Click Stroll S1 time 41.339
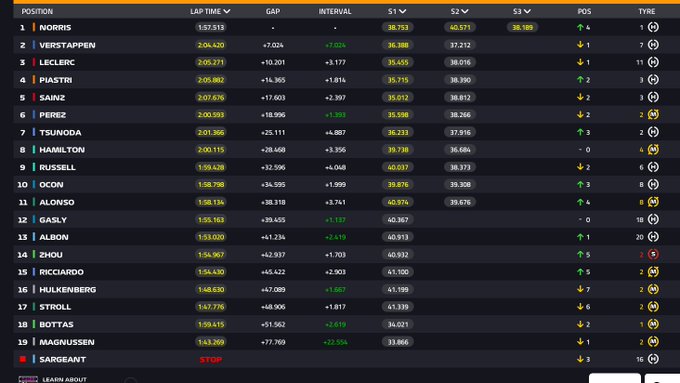The height and width of the screenshot is (383, 680). click(x=398, y=307)
